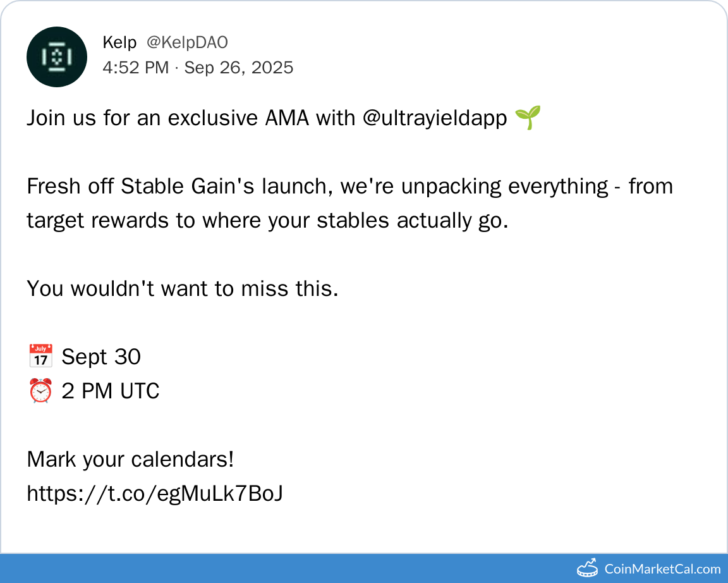This screenshot has width=728, height=583.
Task: Click the alarm clock emoji
Action: click(x=40, y=391)
